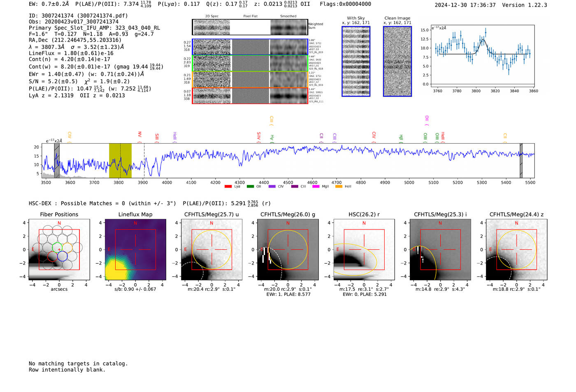Select the red-outlined 2D spectrum row
The width and height of the screenshot is (576, 392).
click(x=250, y=96)
